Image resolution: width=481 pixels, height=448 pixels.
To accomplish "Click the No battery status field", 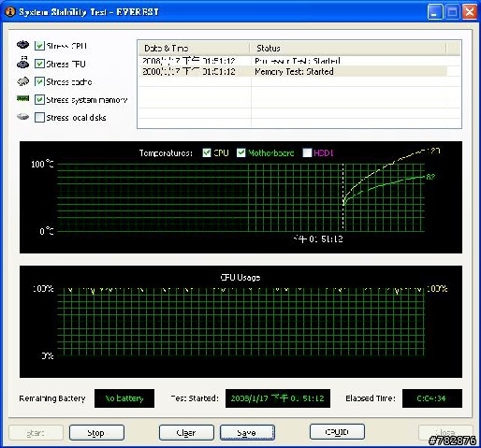I will tap(124, 398).
